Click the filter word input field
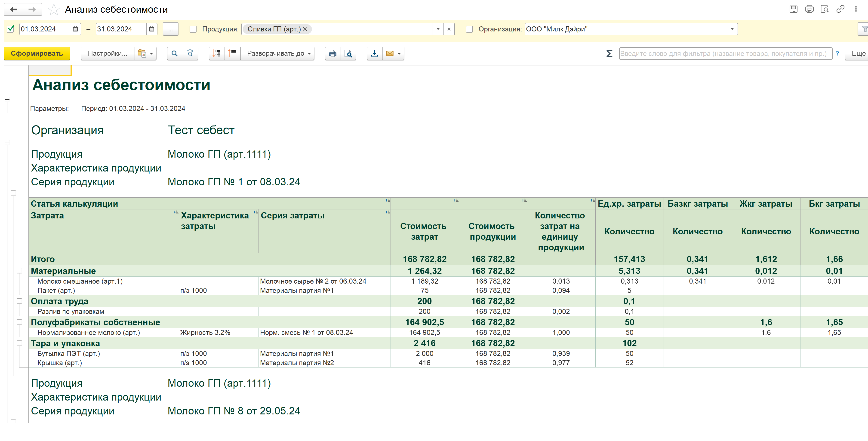Image resolution: width=868 pixels, height=441 pixels. point(724,53)
